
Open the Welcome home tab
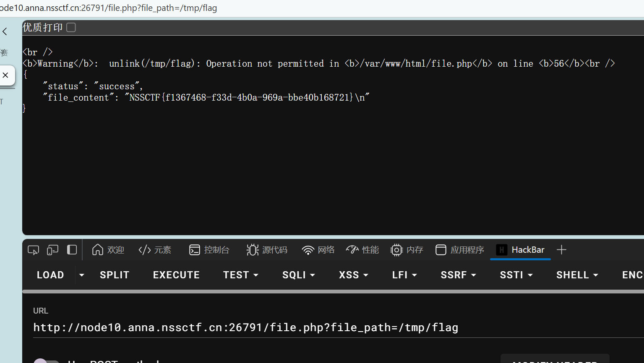click(x=108, y=250)
